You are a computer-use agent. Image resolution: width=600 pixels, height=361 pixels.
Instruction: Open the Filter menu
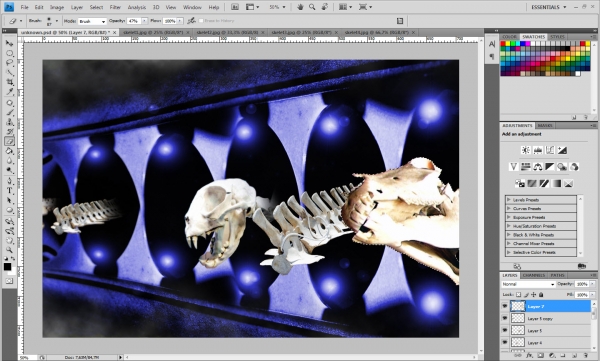pyautogui.click(x=115, y=7)
